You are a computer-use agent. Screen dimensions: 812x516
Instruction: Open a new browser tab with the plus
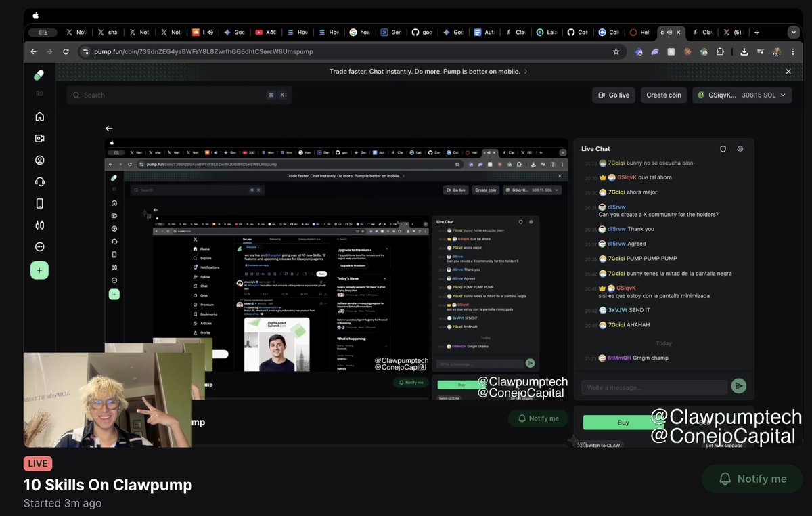pos(757,32)
